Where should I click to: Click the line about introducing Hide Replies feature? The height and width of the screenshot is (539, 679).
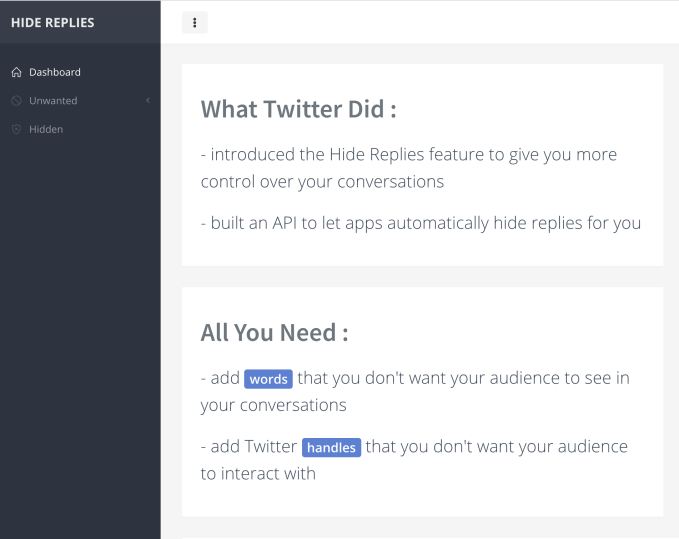[x=408, y=155]
